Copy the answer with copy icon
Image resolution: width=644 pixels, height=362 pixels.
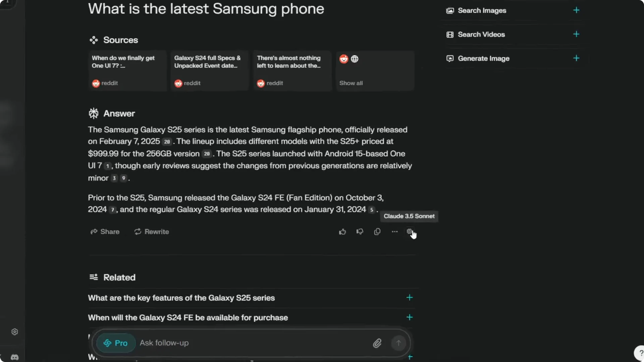(x=377, y=232)
